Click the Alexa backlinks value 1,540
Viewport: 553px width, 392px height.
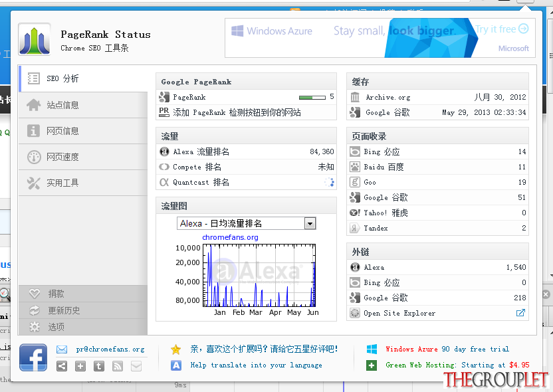[516, 267]
